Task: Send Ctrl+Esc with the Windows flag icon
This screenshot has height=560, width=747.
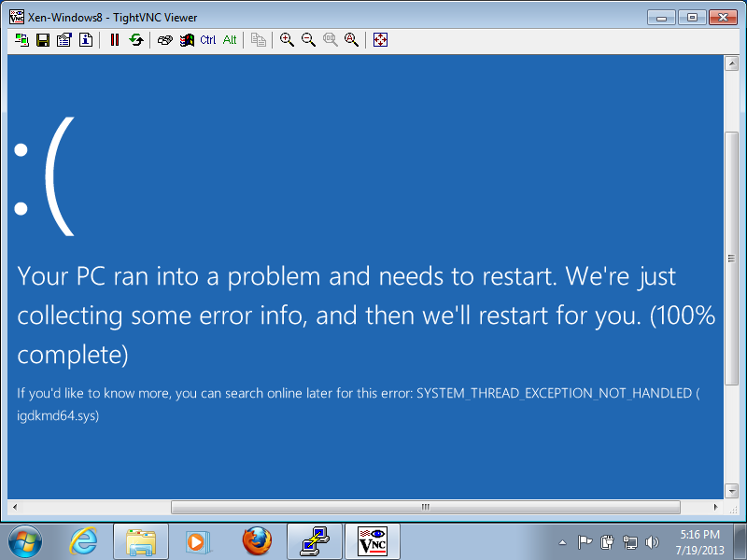Action: tap(187, 39)
